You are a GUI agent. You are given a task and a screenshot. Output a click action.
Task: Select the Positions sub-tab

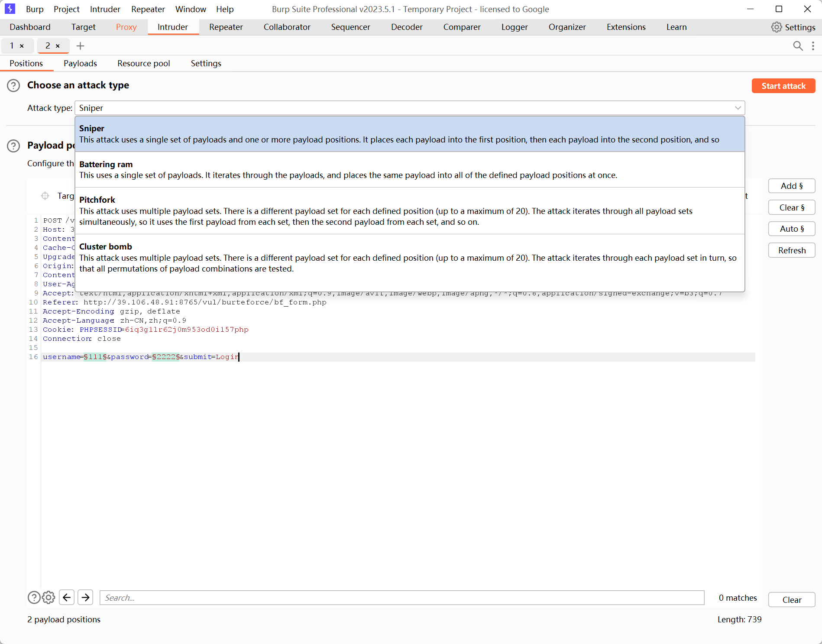tap(26, 63)
